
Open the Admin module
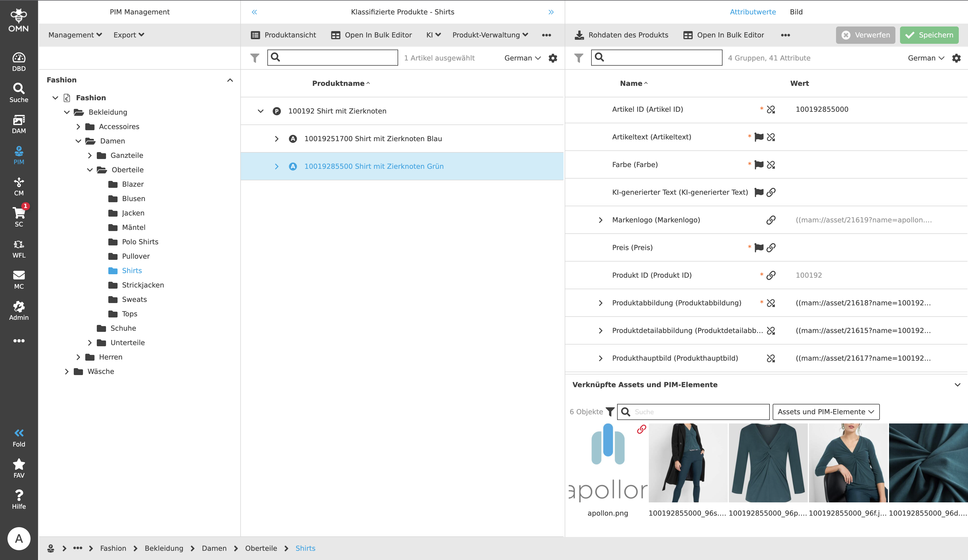[19, 310]
